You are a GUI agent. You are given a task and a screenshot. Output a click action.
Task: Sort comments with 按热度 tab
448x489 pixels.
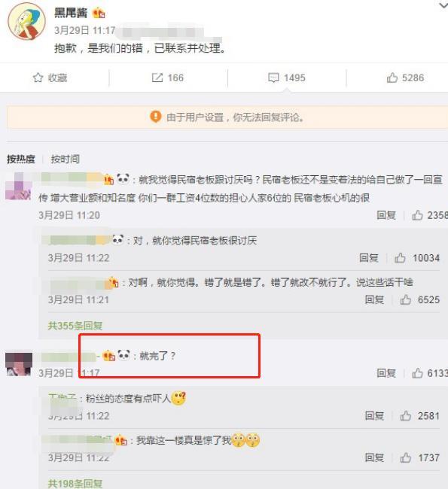click(x=21, y=159)
